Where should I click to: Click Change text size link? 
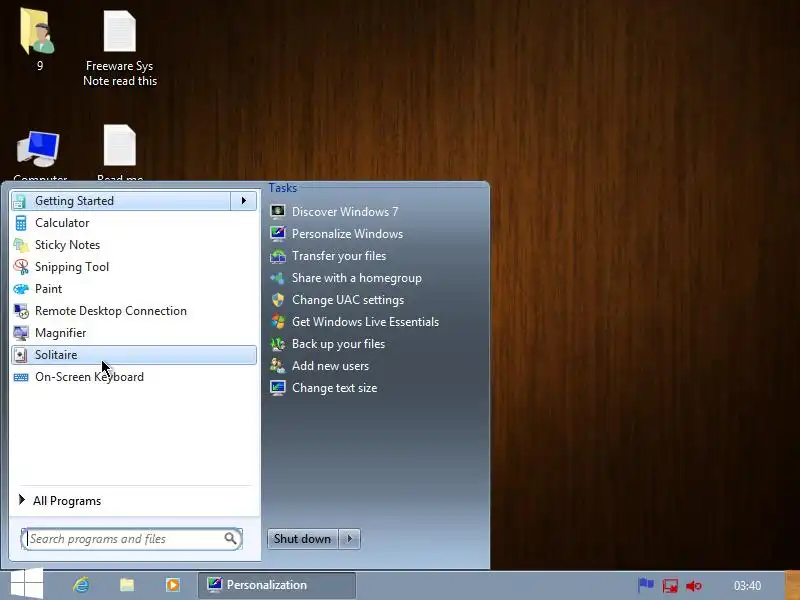(x=334, y=388)
